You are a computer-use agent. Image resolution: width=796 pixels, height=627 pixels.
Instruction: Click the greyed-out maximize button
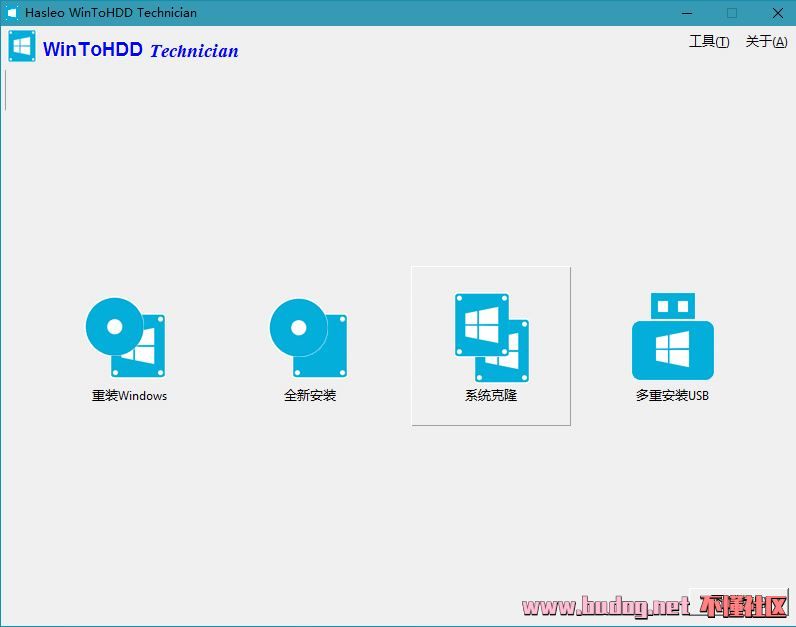[732, 13]
